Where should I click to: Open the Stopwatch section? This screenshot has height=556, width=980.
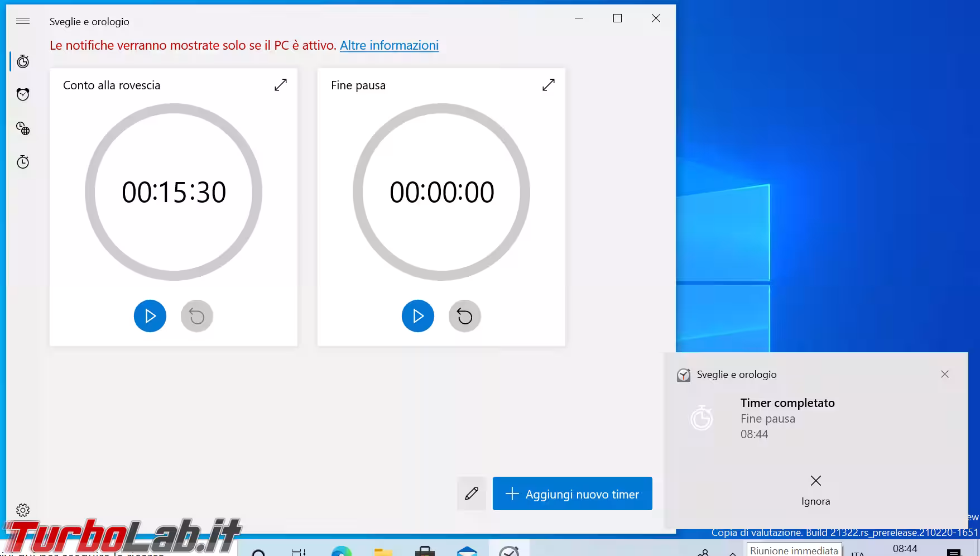tap(23, 162)
